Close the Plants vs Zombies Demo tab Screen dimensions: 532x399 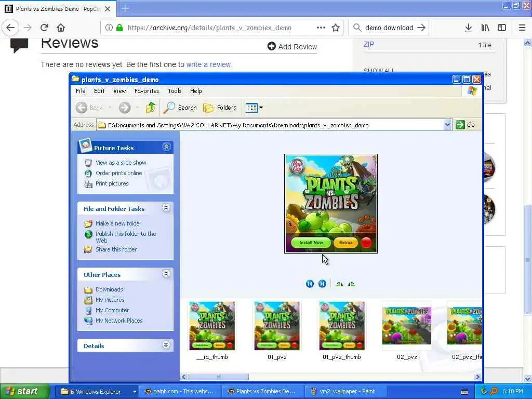[108, 9]
